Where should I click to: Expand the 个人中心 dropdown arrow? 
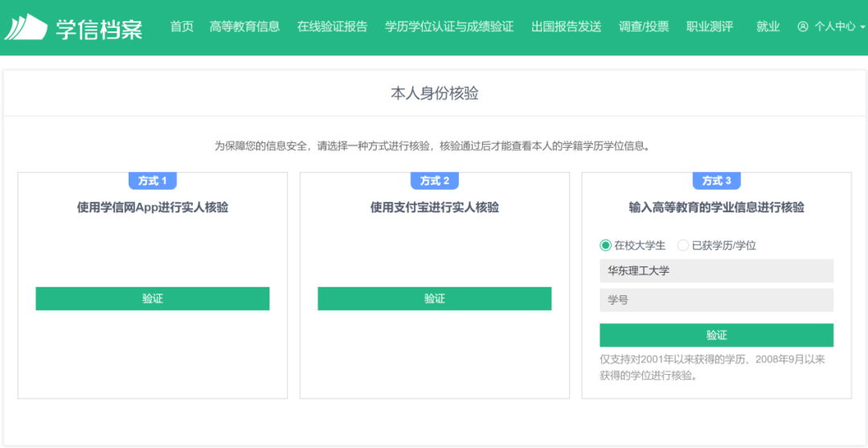click(x=862, y=27)
